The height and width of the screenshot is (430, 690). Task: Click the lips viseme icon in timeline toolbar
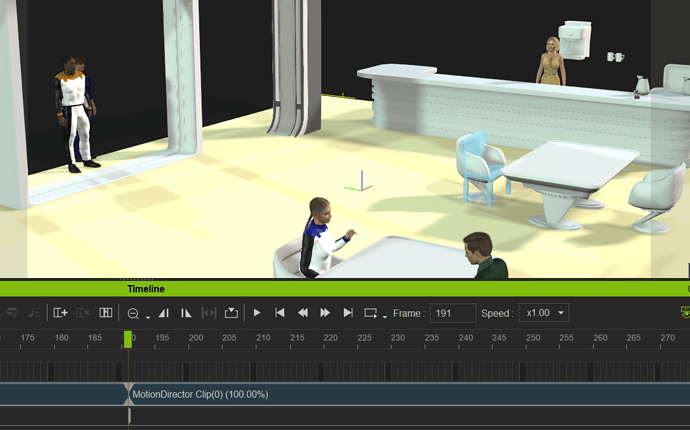[12, 313]
